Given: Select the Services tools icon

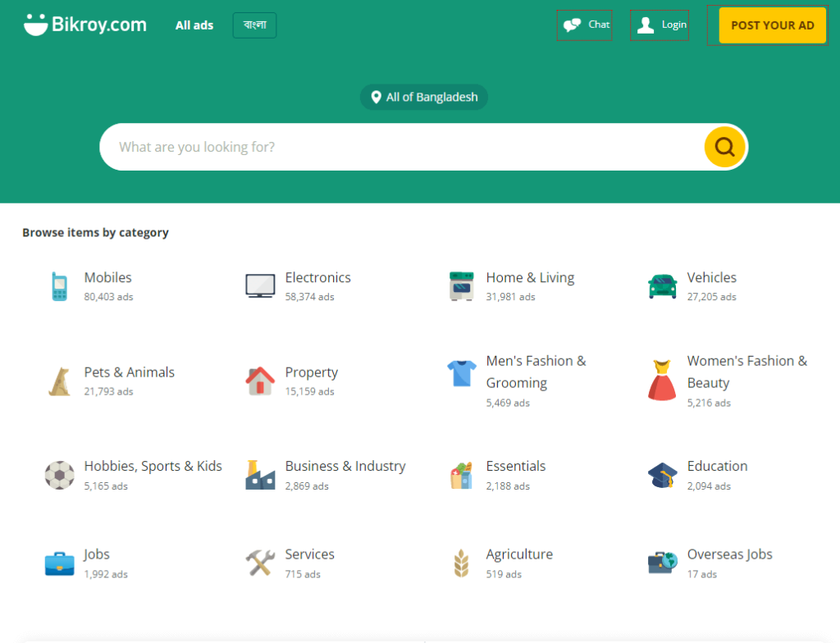Looking at the screenshot, I should tap(259, 563).
